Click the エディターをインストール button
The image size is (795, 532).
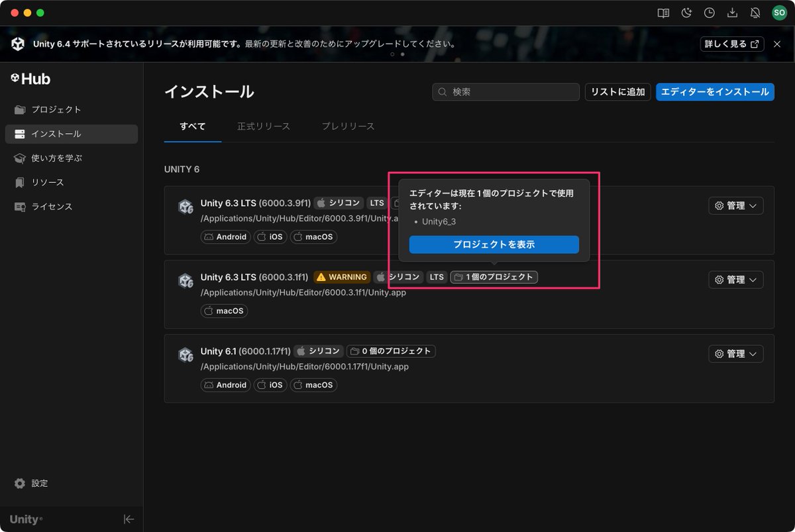(x=715, y=92)
